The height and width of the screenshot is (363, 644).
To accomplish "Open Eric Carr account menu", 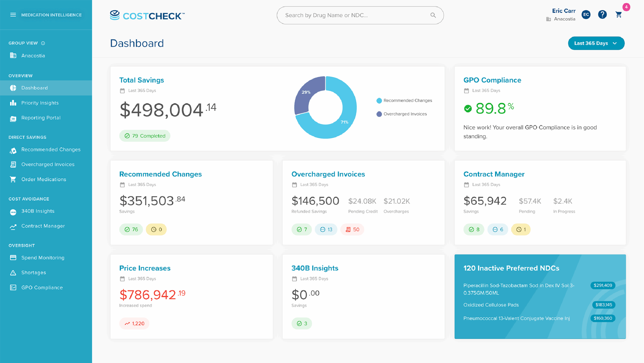I will pyautogui.click(x=563, y=11).
